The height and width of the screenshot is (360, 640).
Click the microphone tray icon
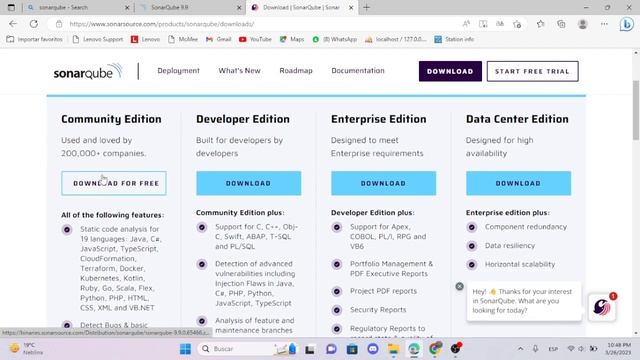(x=535, y=349)
